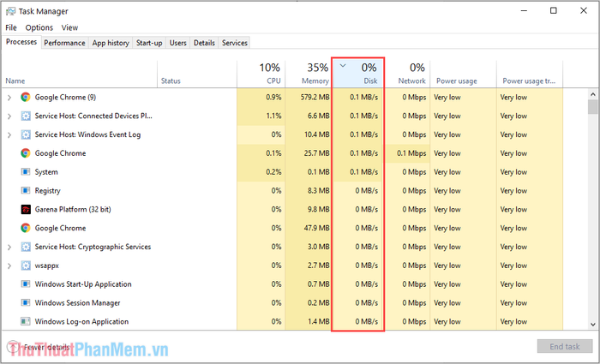600x364 pixels.
Task: Click the 579.2 MB memory cell
Action: (309, 97)
